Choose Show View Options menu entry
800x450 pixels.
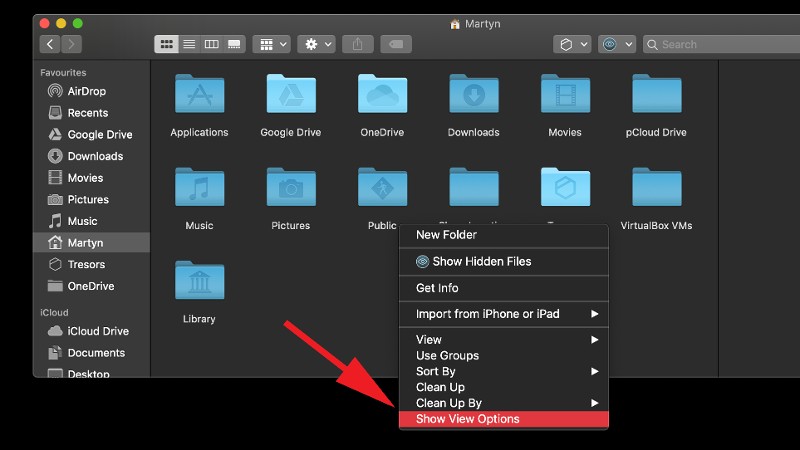[x=504, y=419]
